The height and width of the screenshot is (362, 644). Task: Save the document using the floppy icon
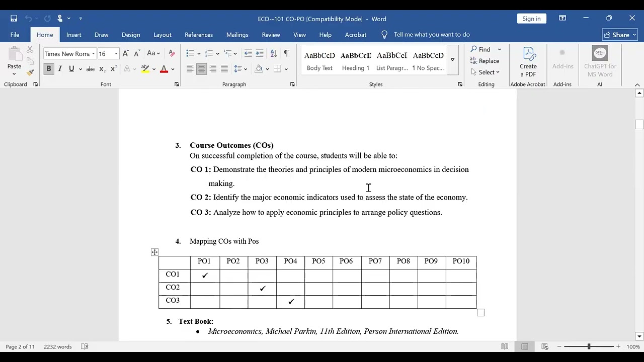[x=14, y=19]
